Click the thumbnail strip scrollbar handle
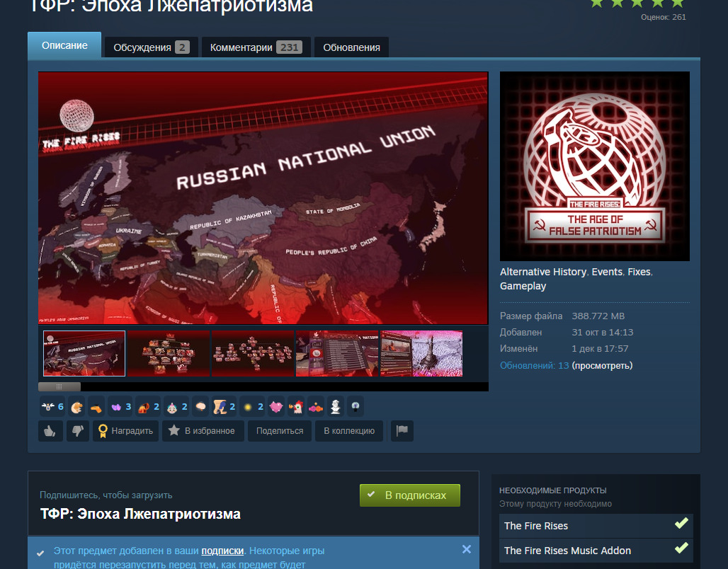Image resolution: width=728 pixels, height=569 pixels. point(59,386)
